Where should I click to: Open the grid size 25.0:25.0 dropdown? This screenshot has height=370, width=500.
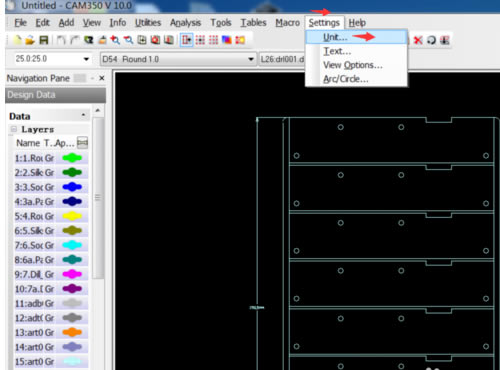pos(86,59)
